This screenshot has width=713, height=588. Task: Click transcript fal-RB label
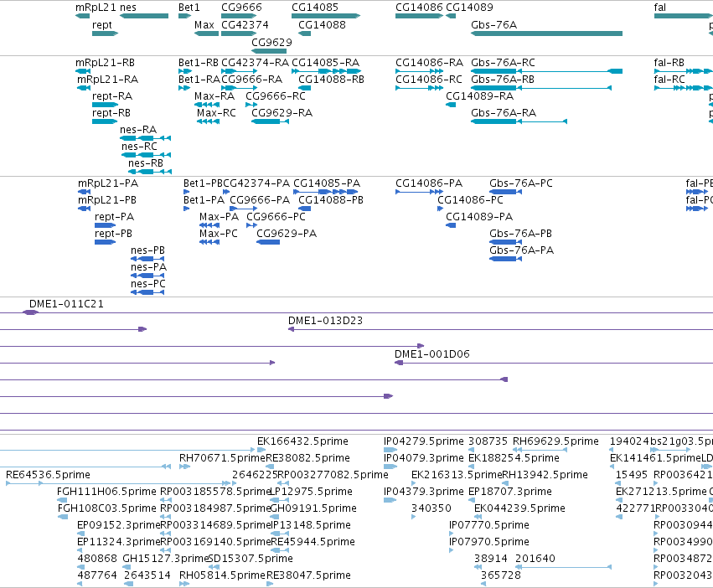pos(669,63)
